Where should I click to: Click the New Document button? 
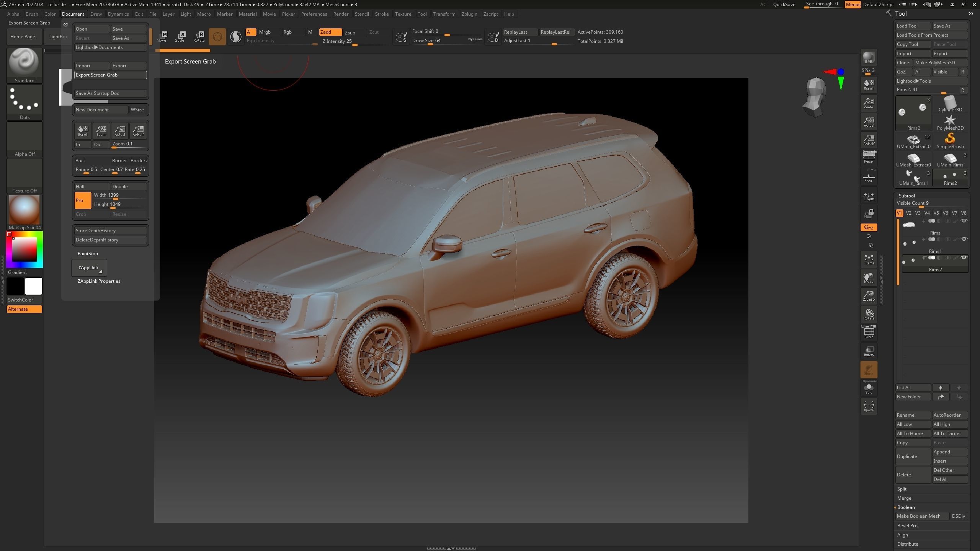[101, 110]
